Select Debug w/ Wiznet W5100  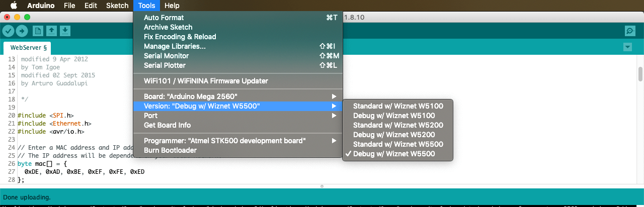point(398,116)
